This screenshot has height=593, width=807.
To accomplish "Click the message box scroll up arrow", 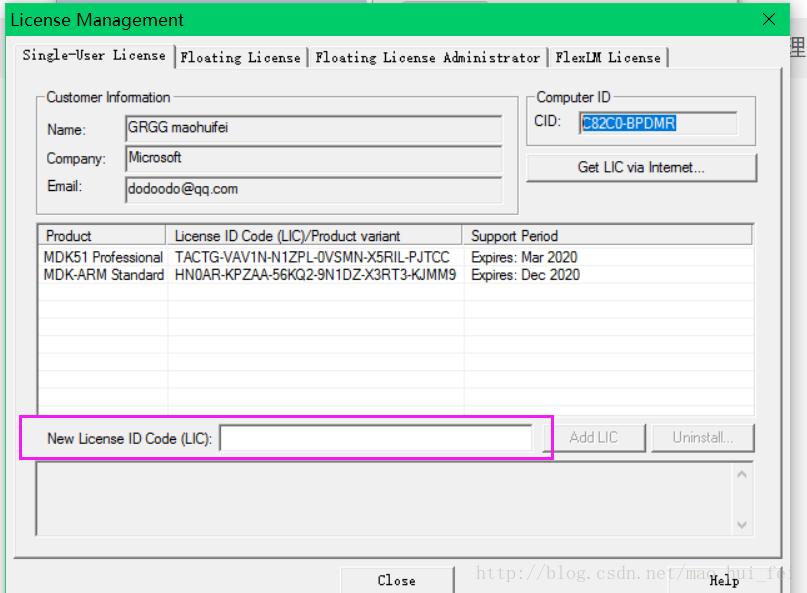I will point(742,475).
